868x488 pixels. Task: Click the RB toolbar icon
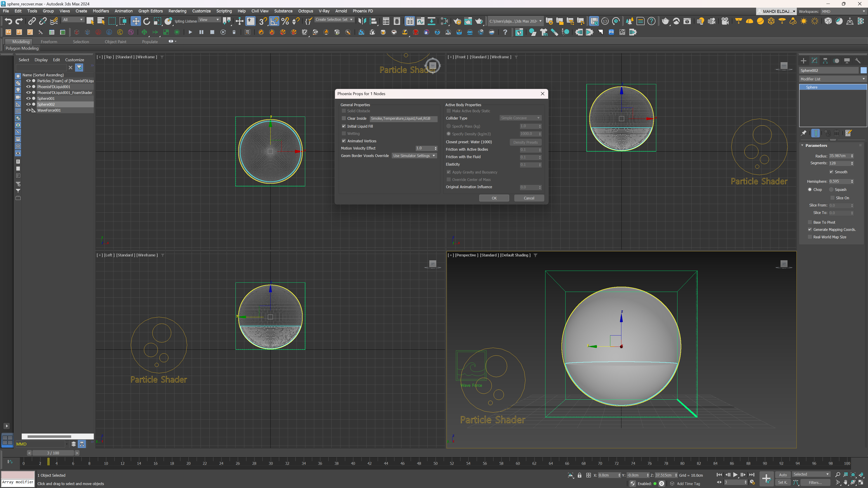tap(611, 32)
